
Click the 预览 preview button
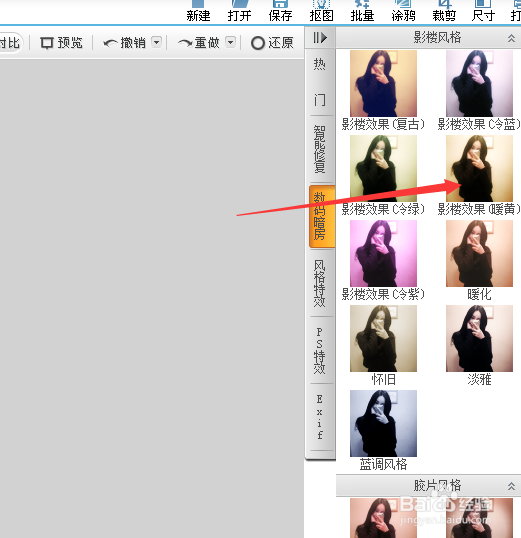tap(61, 43)
